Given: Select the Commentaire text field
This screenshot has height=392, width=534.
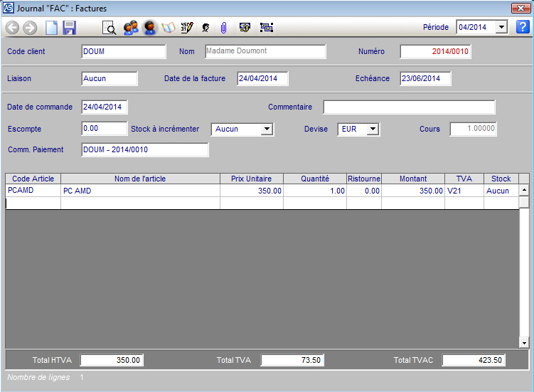Looking at the screenshot, I should coord(409,107).
